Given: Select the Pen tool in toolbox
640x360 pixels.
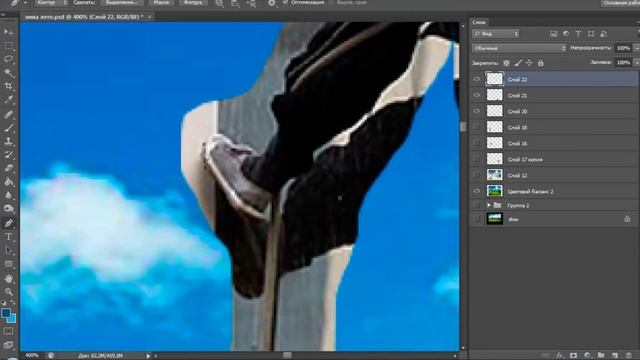Looking at the screenshot, I should [x=8, y=223].
